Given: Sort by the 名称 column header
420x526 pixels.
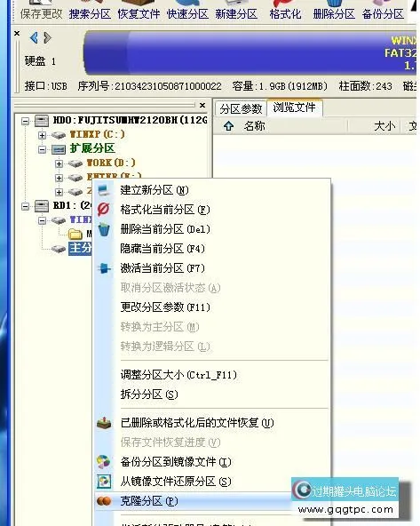Looking at the screenshot, I should pos(255,126).
